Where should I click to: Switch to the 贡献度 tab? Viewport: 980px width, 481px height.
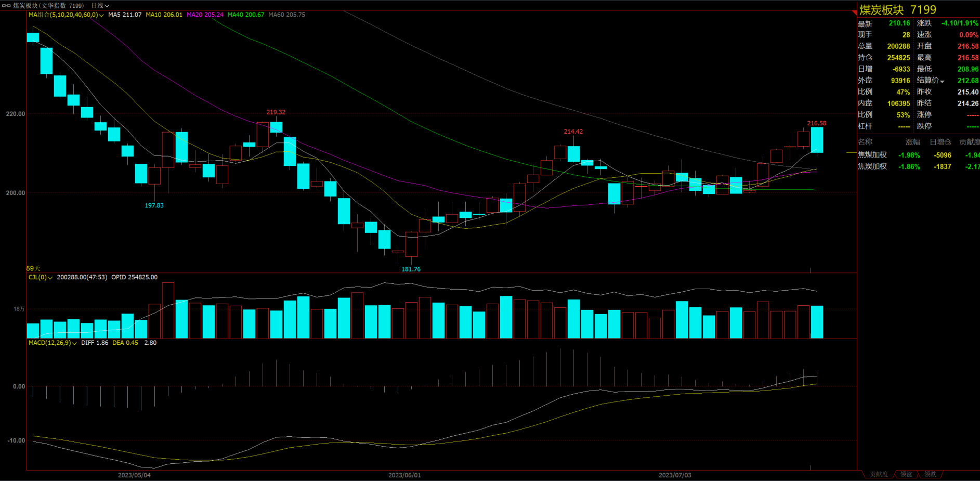879,474
